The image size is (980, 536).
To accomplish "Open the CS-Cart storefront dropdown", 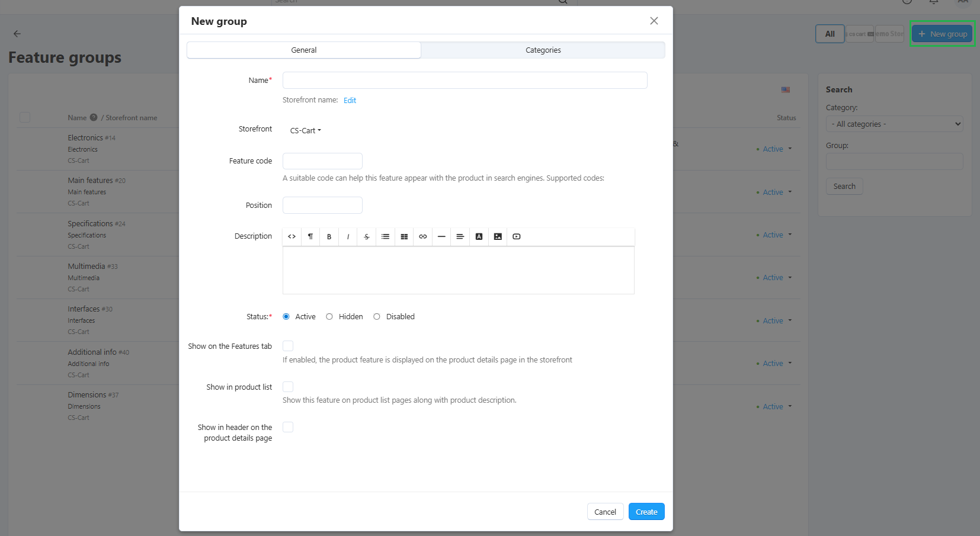I will (305, 130).
